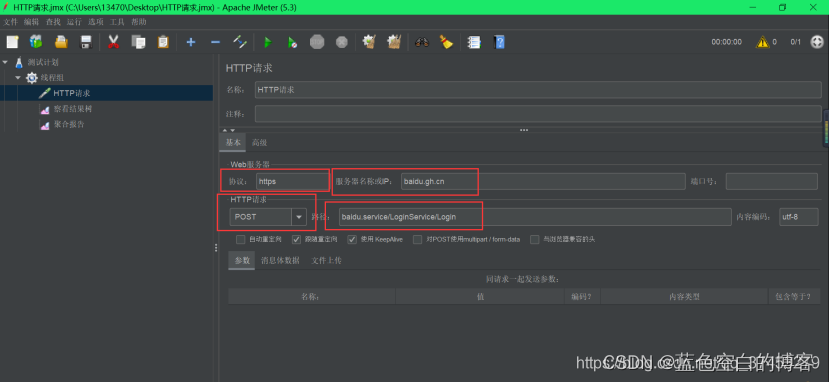Paste element using clipboard icon

163,42
